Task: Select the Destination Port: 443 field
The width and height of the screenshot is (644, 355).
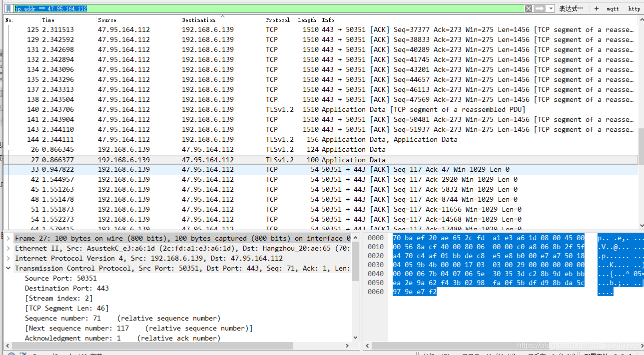Action: tap(67, 288)
